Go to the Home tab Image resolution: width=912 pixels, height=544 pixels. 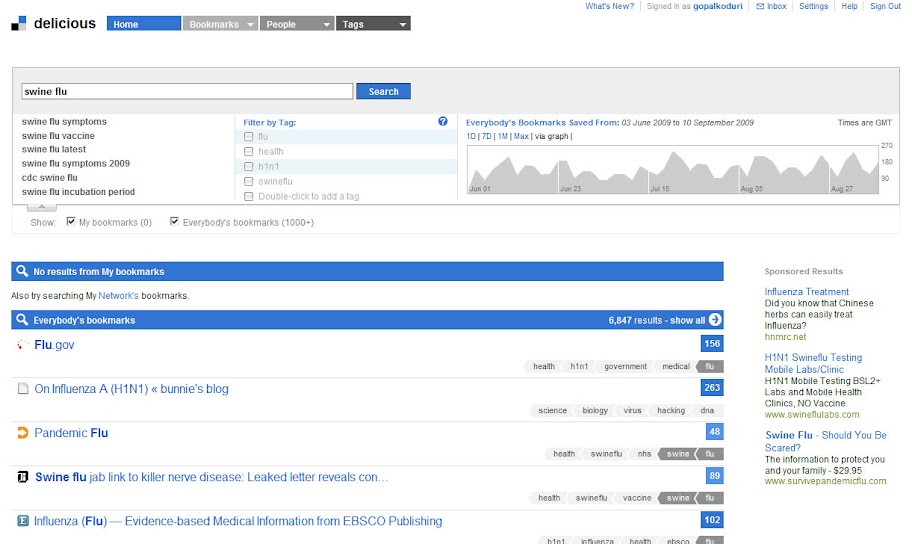pos(144,24)
